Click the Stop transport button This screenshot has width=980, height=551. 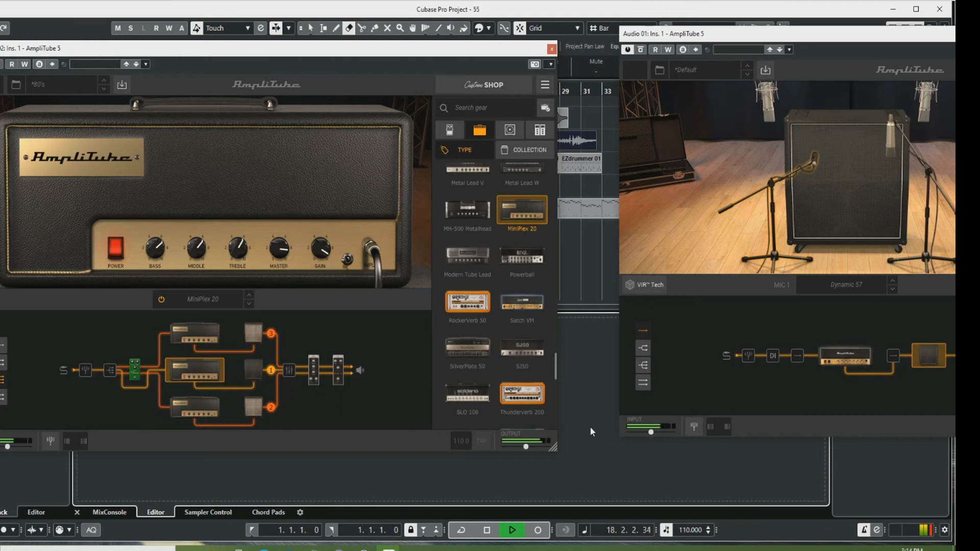tap(487, 530)
